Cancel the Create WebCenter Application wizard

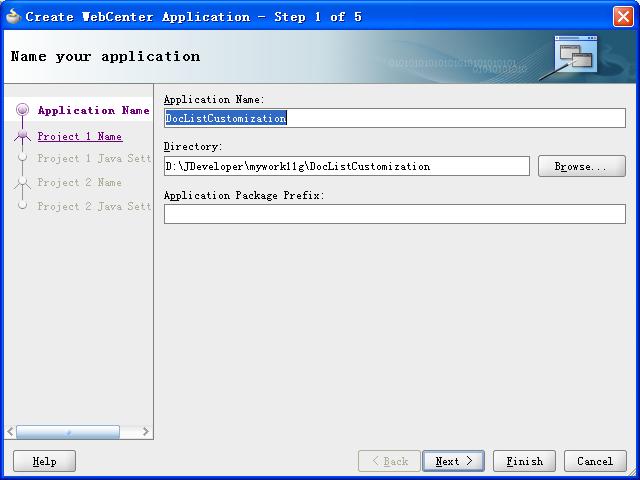(595, 461)
